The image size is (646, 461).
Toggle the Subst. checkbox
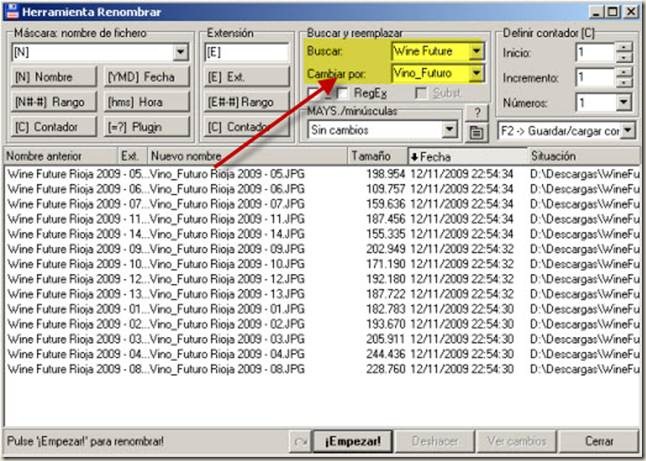[422, 93]
